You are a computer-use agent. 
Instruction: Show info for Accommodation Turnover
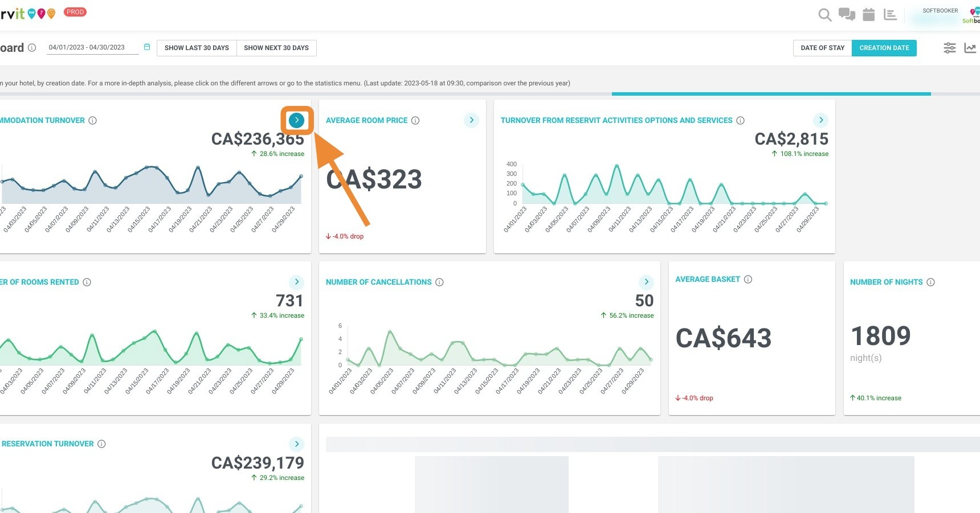click(92, 121)
